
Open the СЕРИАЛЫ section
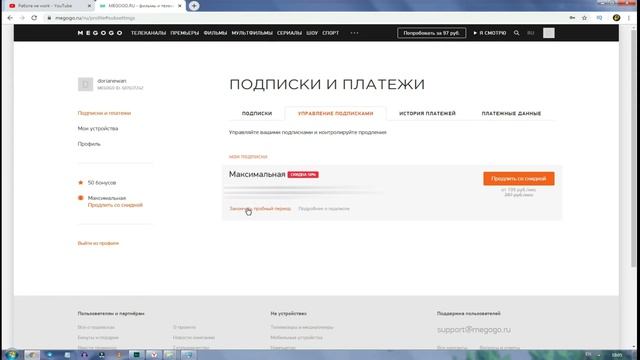pos(289,33)
